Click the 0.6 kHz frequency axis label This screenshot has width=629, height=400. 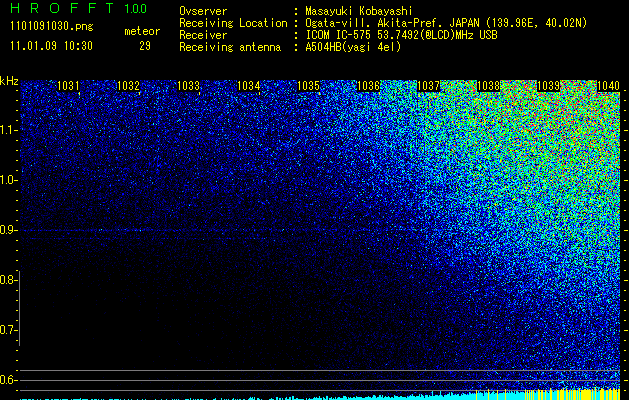[x=7, y=380]
